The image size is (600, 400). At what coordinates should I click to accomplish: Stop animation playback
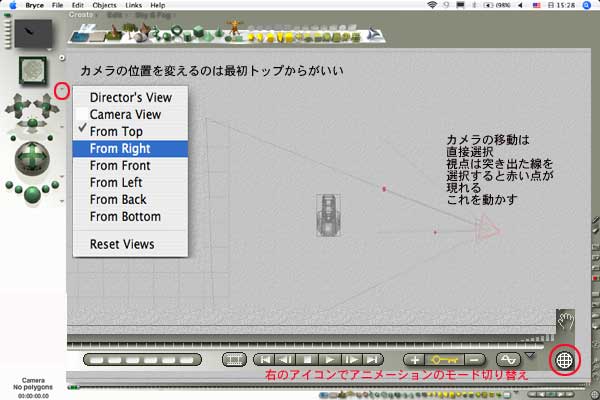click(307, 360)
